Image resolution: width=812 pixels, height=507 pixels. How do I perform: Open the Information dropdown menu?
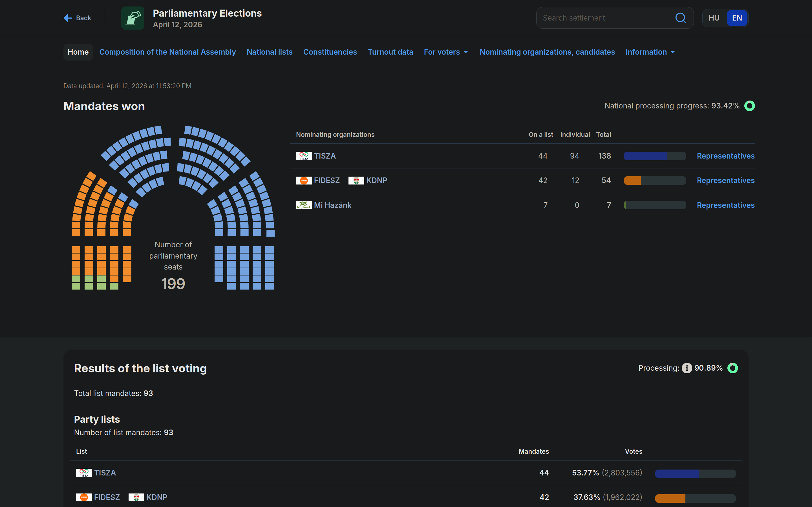point(650,52)
